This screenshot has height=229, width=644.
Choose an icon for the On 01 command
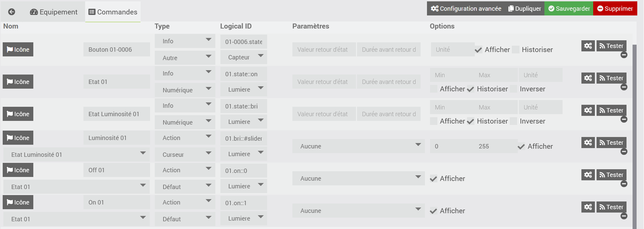[18, 202]
